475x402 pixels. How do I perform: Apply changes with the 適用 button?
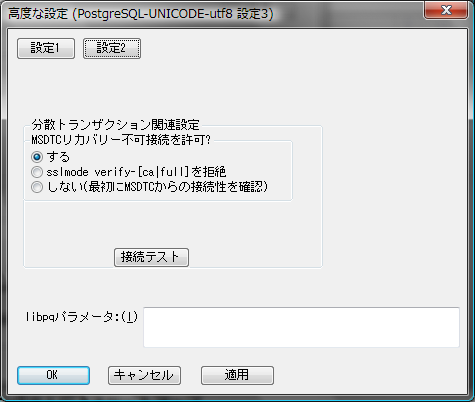(237, 375)
